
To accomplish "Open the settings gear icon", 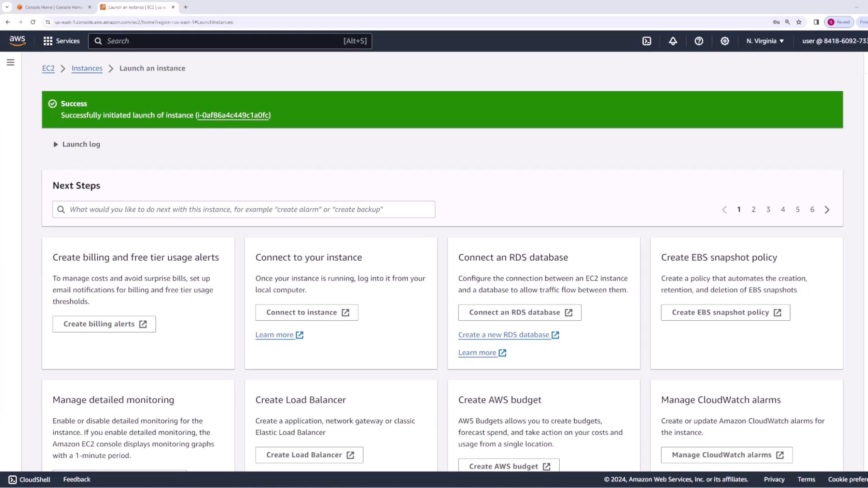I will (x=725, y=41).
